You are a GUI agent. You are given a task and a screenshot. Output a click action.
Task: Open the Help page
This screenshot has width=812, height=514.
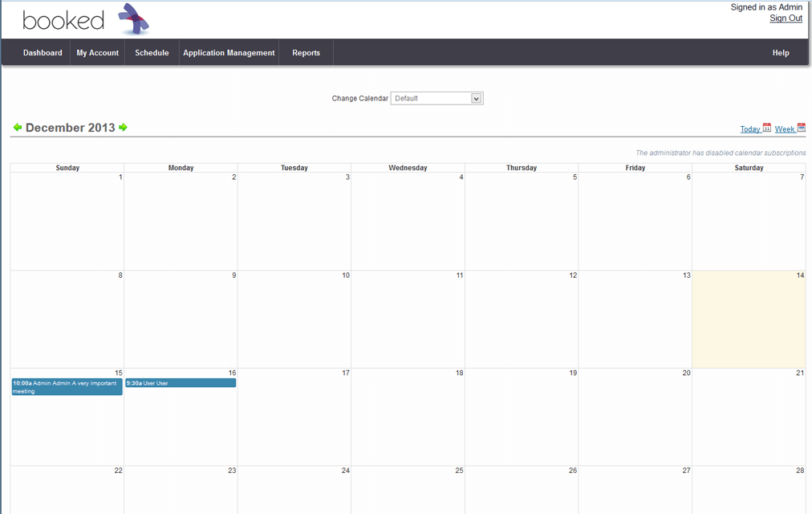click(x=780, y=53)
